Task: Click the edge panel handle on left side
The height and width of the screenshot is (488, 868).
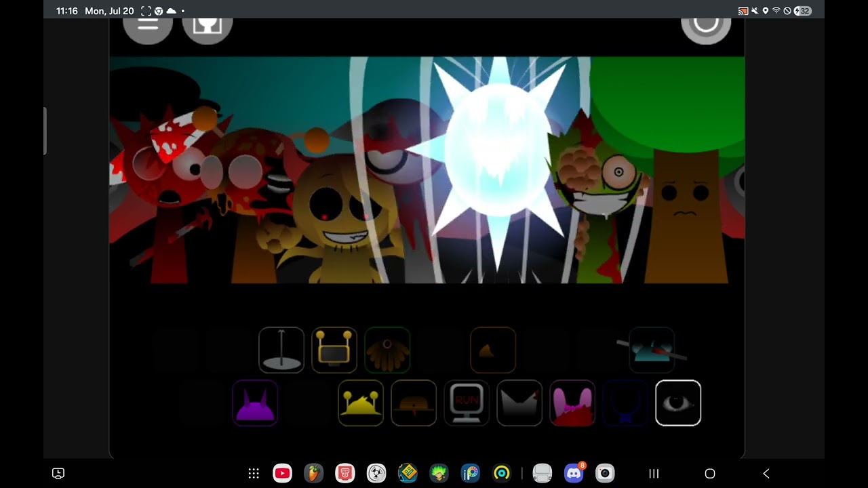Action: point(45,131)
